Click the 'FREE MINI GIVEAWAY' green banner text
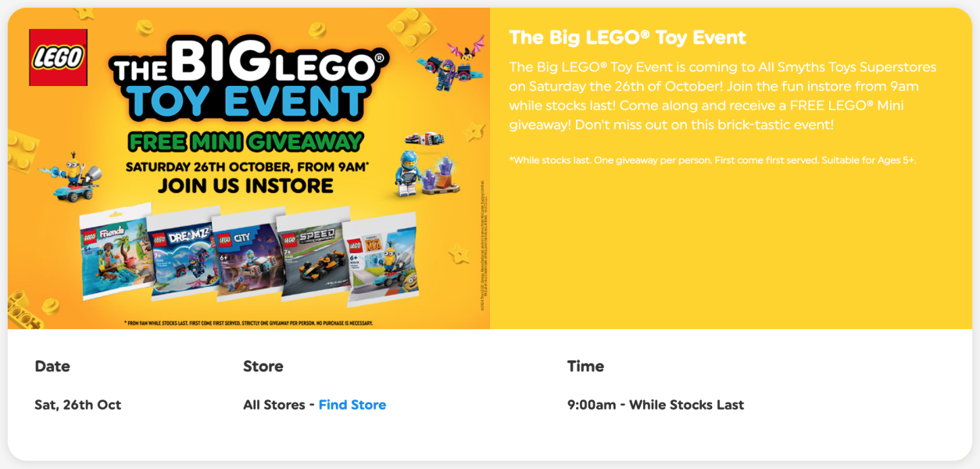The image size is (980, 469). 246,141
